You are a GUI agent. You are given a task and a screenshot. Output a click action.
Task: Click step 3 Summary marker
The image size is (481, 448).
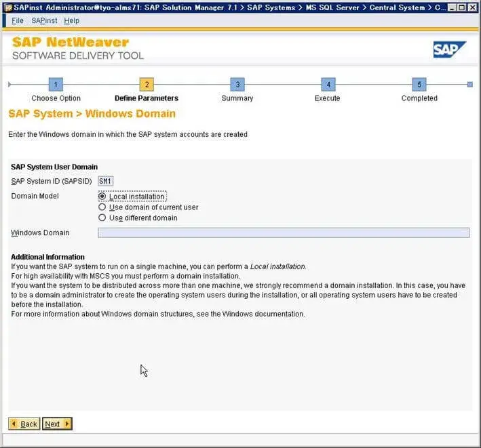coord(237,84)
